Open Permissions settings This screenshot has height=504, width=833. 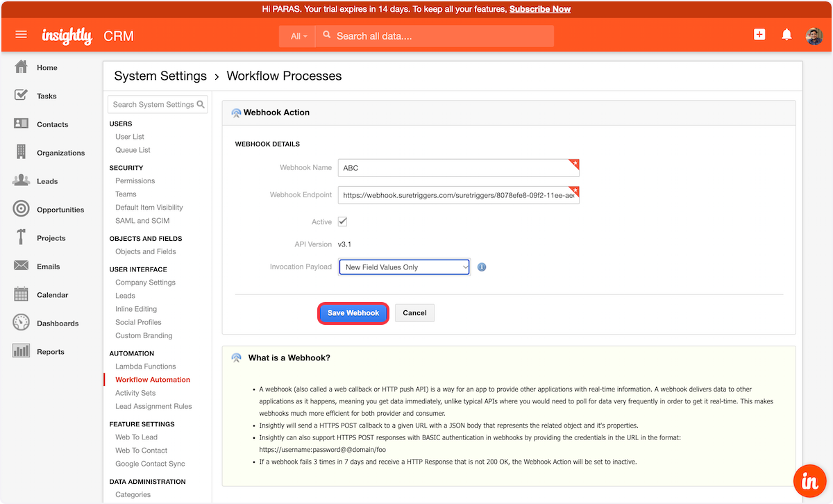[135, 180]
